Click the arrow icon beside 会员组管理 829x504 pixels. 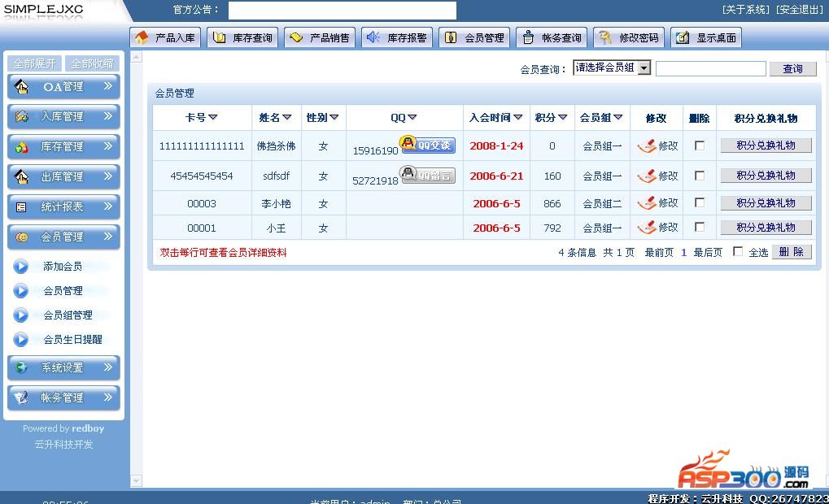pos(20,315)
